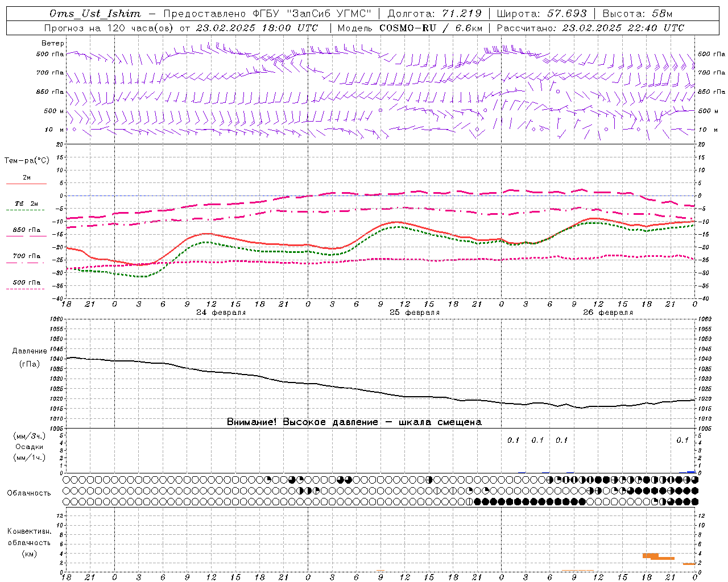Click the tallest orange convective cloud bar
This screenshot has height=582, width=728.
coord(651,555)
